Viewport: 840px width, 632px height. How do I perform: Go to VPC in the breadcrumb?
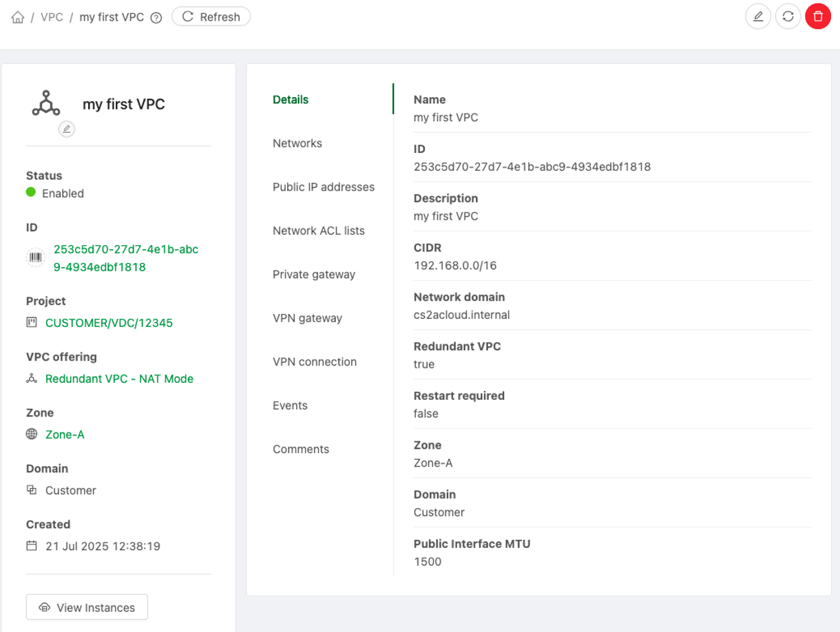(52, 17)
